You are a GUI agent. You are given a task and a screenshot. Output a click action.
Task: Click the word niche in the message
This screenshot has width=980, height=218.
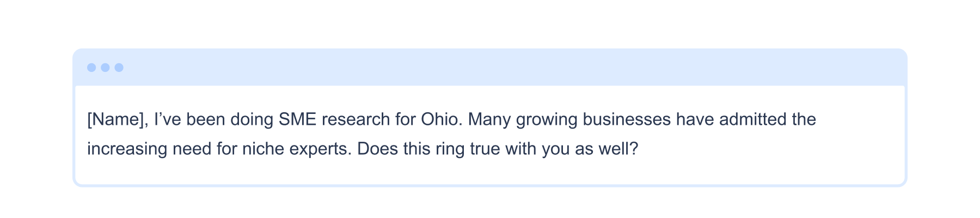[x=263, y=149]
